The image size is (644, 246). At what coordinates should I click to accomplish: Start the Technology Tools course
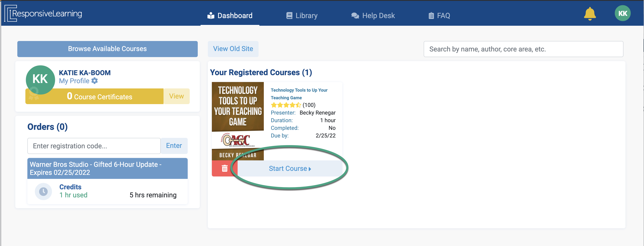290,169
